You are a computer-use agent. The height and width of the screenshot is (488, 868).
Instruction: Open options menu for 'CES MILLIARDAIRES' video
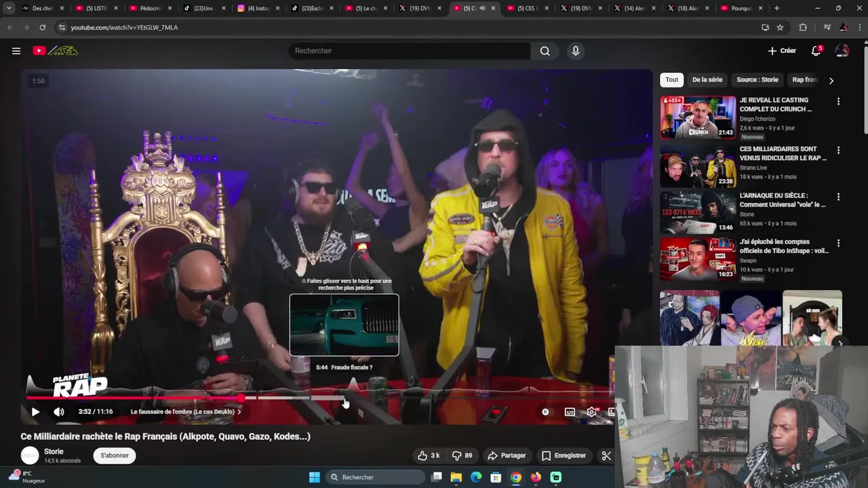tap(838, 150)
